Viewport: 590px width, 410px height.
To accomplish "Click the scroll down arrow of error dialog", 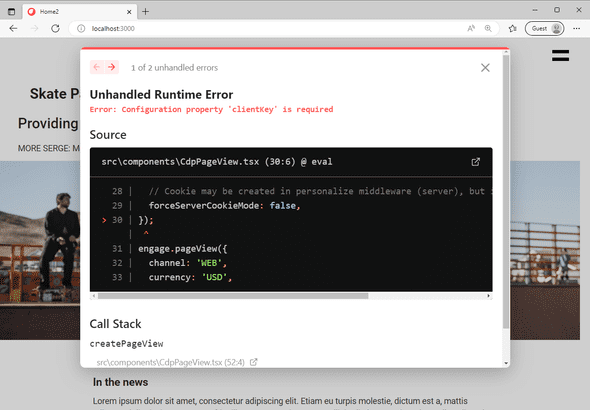I will 506,363.
